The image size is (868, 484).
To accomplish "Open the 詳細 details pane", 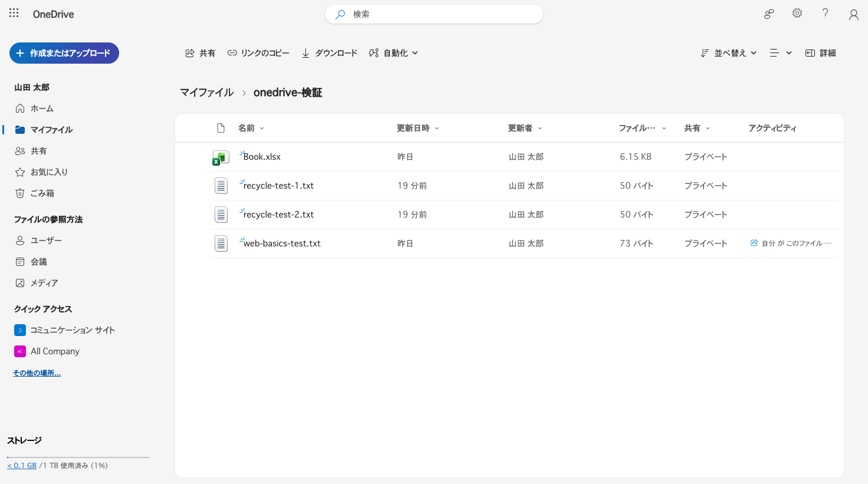I will point(821,53).
